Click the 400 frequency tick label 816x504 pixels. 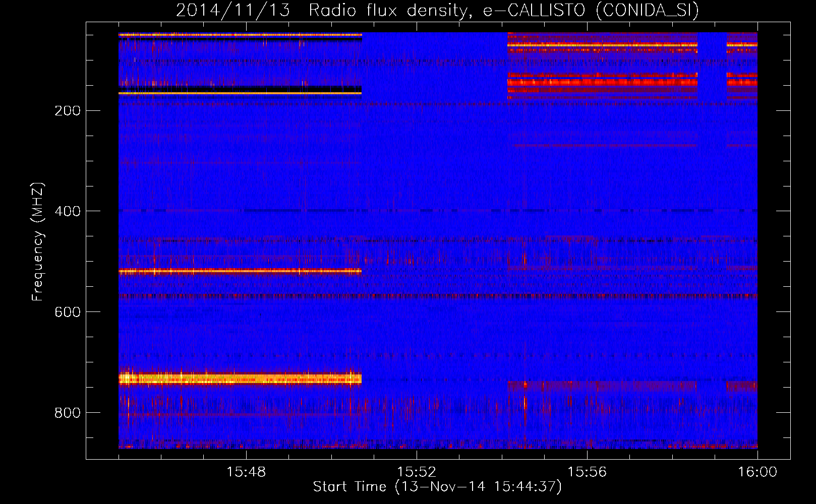tap(68, 211)
